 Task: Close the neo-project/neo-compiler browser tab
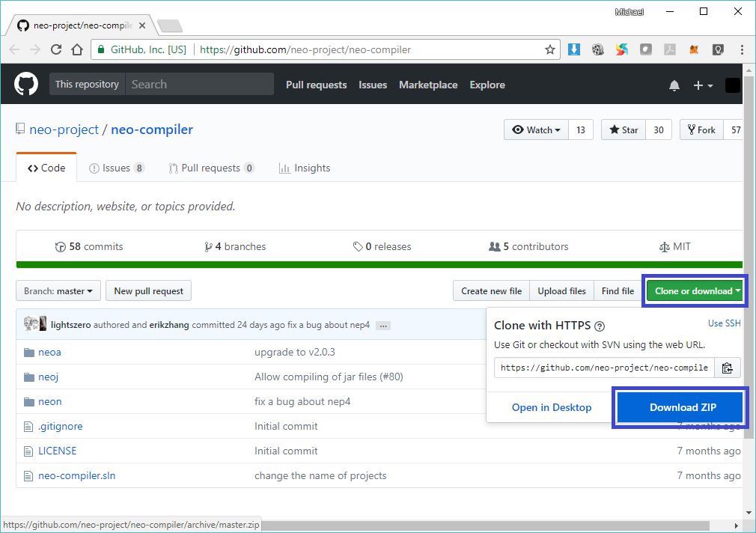tap(142, 25)
